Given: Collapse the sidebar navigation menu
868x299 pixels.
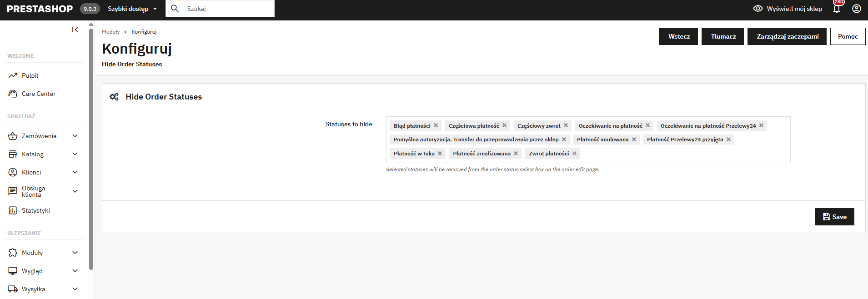Looking at the screenshot, I should [75, 30].
